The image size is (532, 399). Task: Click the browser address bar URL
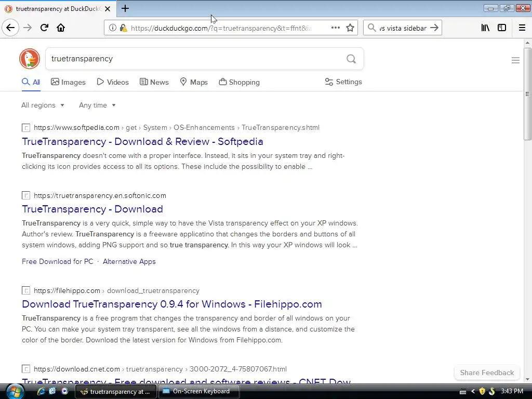(221, 28)
